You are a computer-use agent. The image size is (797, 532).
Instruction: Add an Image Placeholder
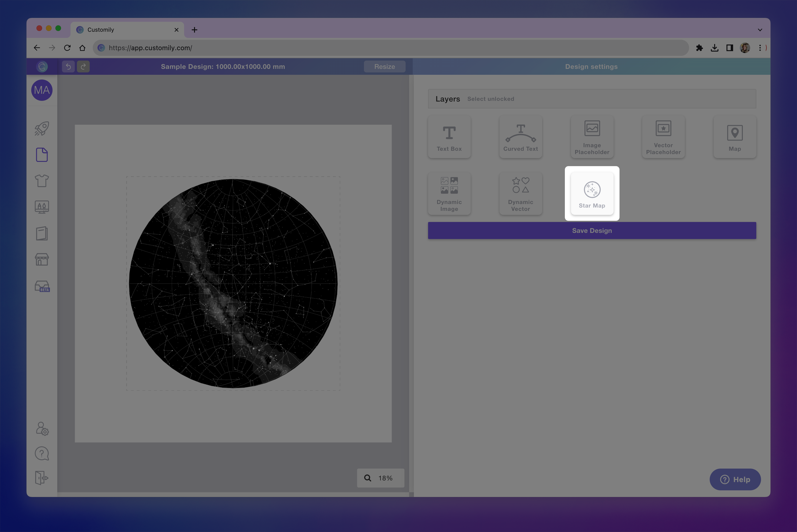click(592, 137)
